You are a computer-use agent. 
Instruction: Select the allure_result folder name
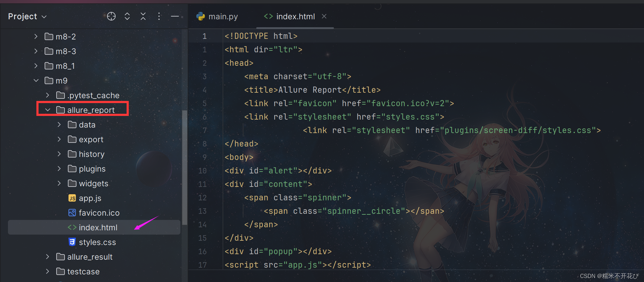click(x=90, y=257)
